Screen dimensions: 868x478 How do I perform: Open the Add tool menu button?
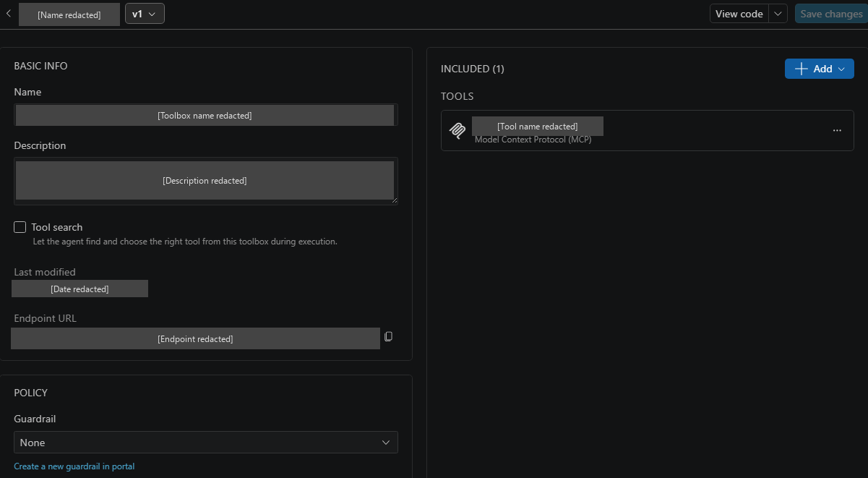819,69
